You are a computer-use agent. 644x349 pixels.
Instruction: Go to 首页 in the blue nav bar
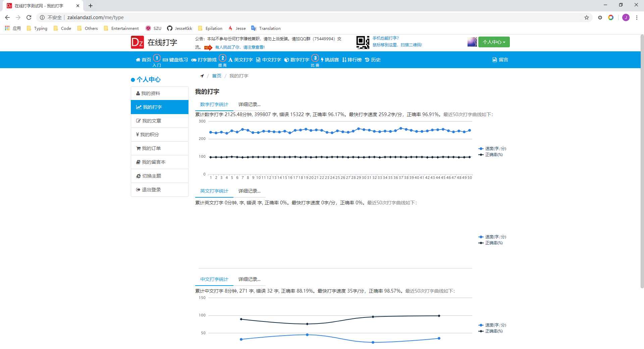click(x=143, y=60)
